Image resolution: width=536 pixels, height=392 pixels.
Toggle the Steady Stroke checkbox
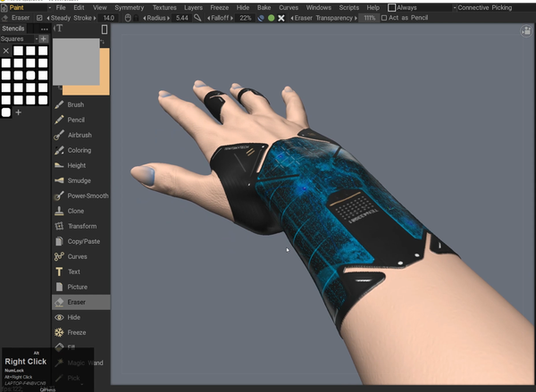pos(39,18)
